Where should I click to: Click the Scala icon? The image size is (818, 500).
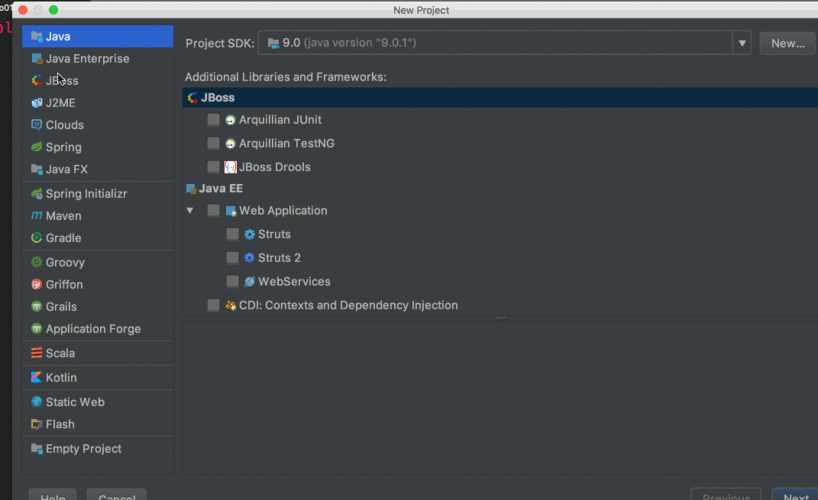click(x=37, y=353)
